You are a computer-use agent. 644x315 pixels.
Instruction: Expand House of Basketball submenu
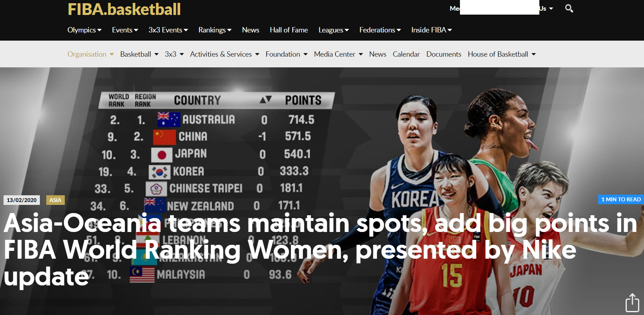point(502,54)
